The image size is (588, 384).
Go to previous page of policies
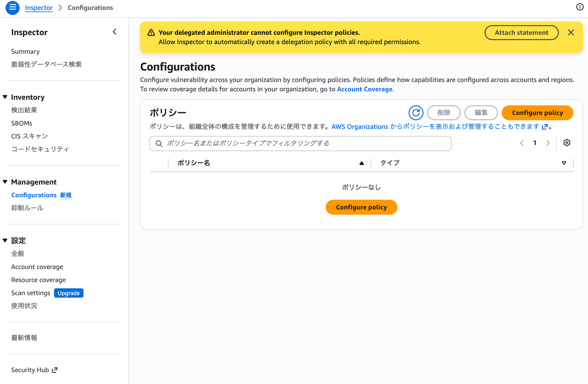[522, 143]
